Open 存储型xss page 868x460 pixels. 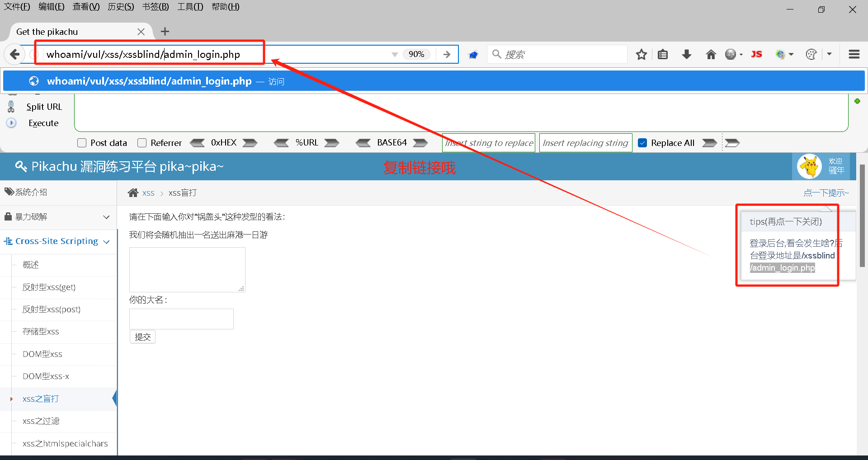(x=41, y=331)
